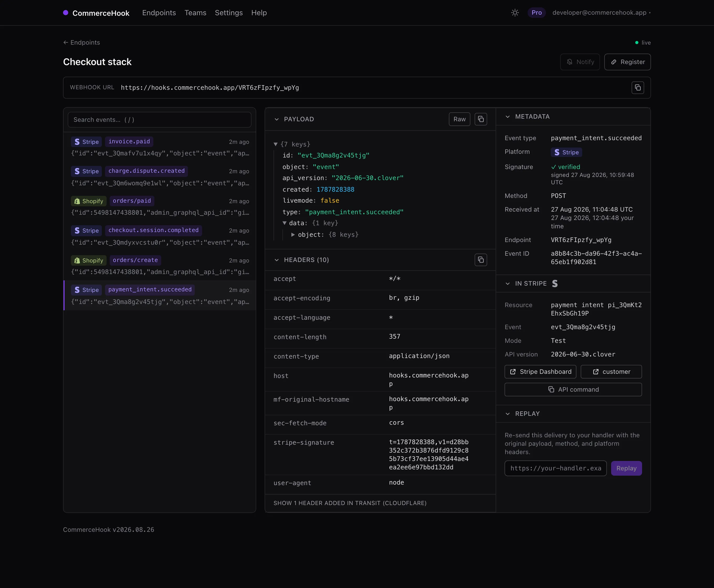Click the CommerceHook purple logo dot
Image resolution: width=714 pixels, height=588 pixels.
click(x=66, y=13)
